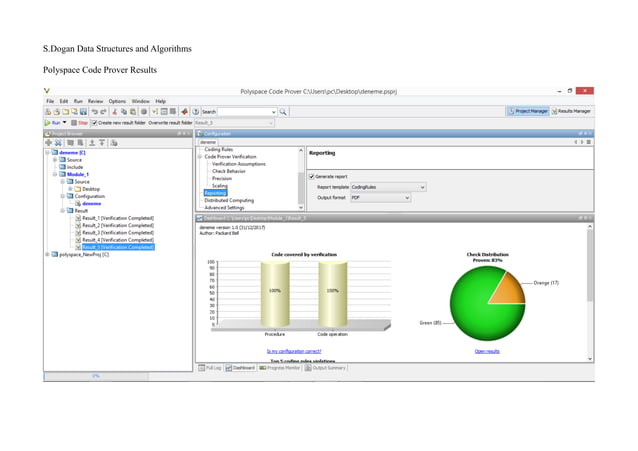Click the Run button in toolbar
This screenshot has width=638, height=451.
click(54, 122)
